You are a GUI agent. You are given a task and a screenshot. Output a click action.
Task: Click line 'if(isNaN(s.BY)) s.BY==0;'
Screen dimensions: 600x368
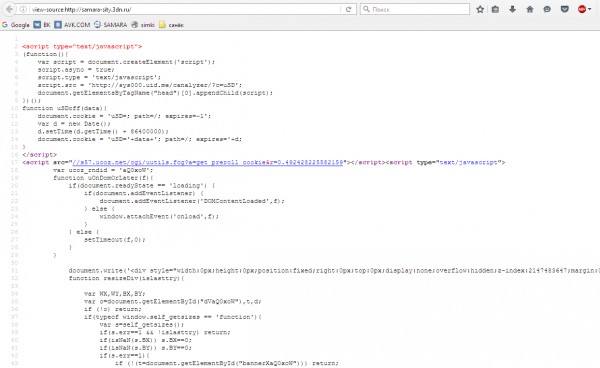[146, 348]
